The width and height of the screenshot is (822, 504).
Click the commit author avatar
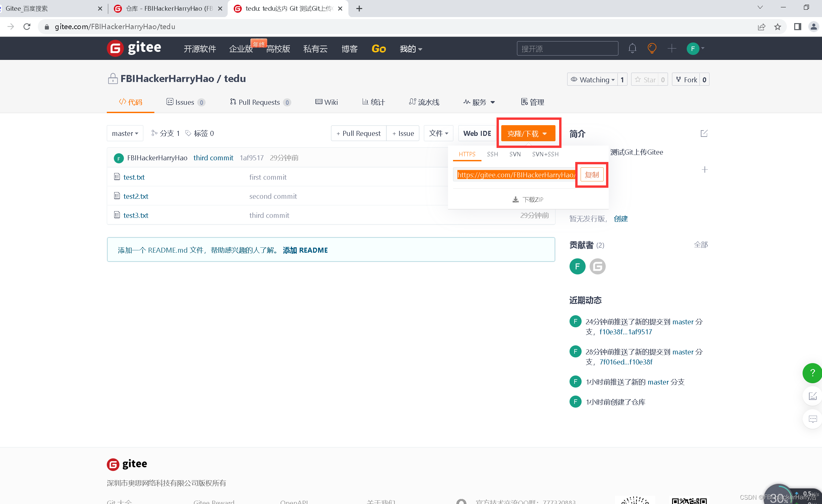click(119, 158)
